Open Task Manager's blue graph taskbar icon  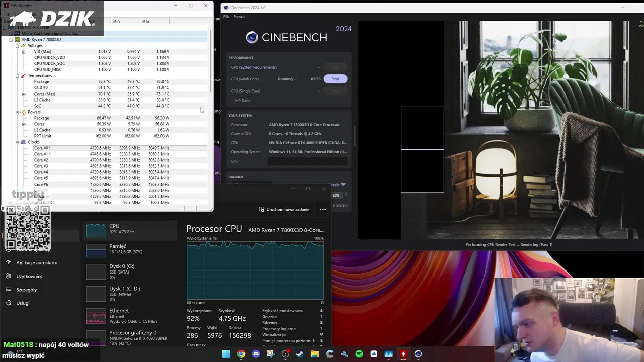point(388,354)
